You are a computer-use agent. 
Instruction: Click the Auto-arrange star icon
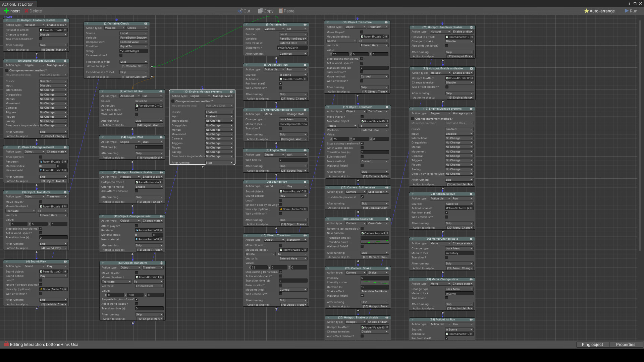click(x=586, y=11)
